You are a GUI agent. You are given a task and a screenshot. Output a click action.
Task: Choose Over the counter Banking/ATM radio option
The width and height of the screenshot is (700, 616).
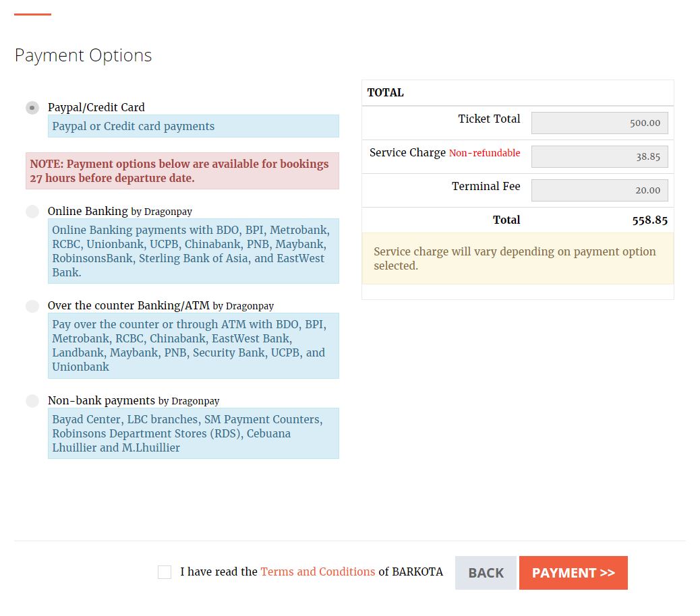click(x=32, y=306)
